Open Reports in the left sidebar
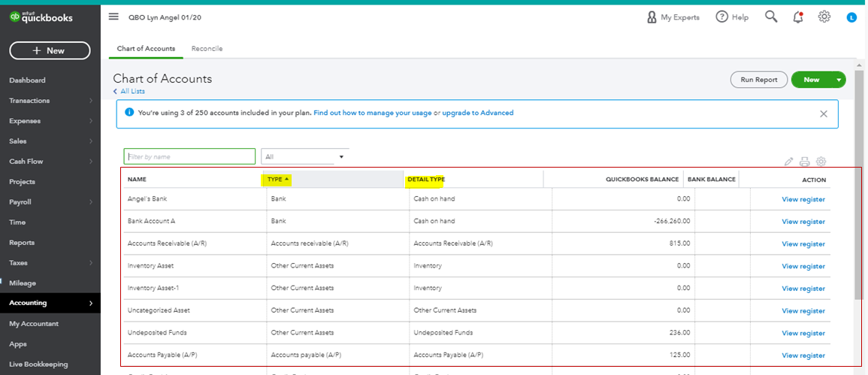 [x=22, y=242]
